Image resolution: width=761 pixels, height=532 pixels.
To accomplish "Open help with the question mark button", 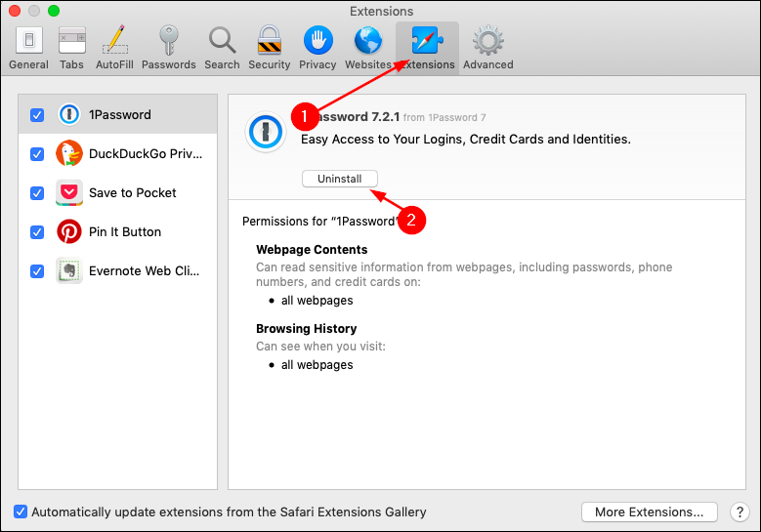I will point(740,512).
